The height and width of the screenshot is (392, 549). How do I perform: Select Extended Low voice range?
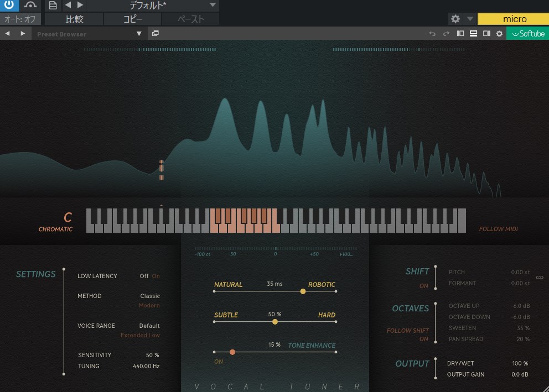point(140,335)
